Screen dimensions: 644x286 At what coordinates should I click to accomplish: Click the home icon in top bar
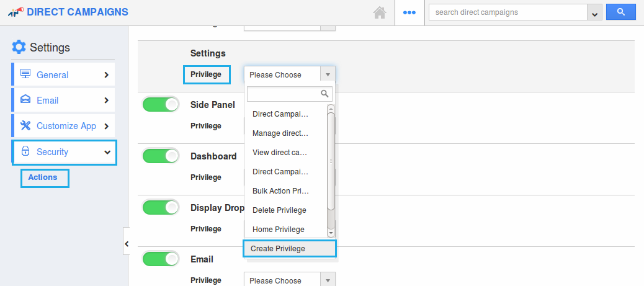(x=380, y=12)
